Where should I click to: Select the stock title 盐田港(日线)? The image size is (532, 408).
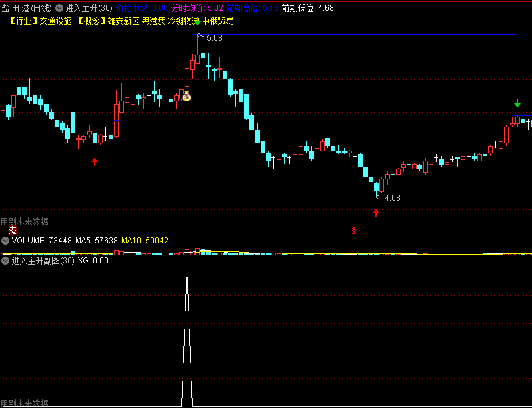click(x=27, y=8)
